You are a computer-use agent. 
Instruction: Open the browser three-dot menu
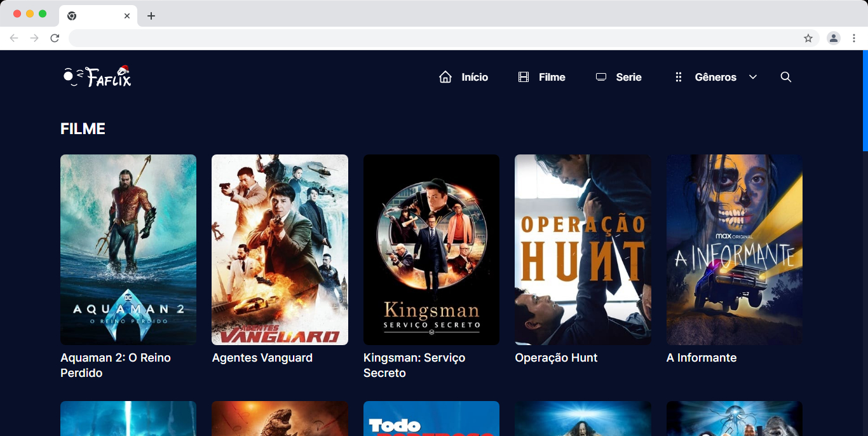click(x=854, y=38)
